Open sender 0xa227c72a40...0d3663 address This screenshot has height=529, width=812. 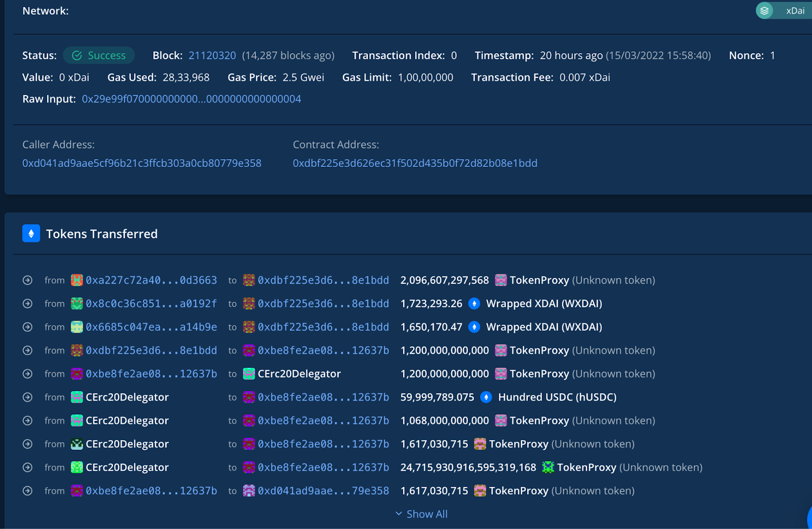pos(151,280)
